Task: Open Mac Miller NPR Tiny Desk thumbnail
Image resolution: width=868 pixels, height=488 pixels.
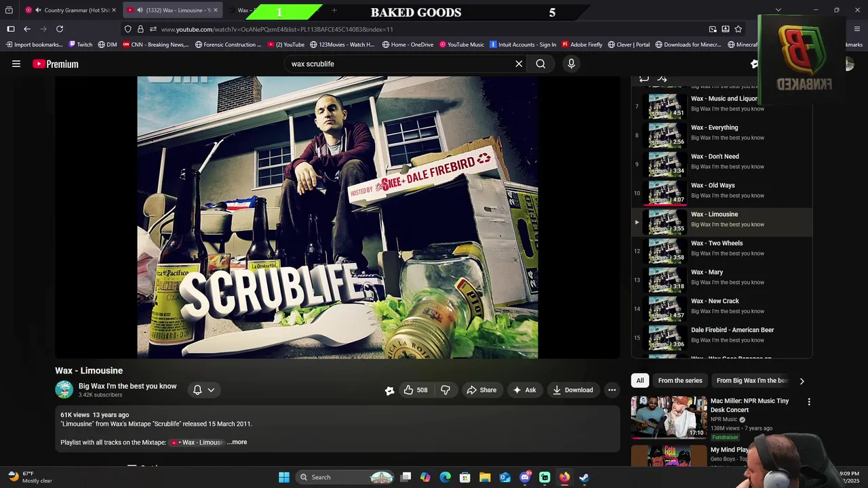Action: [x=669, y=418]
